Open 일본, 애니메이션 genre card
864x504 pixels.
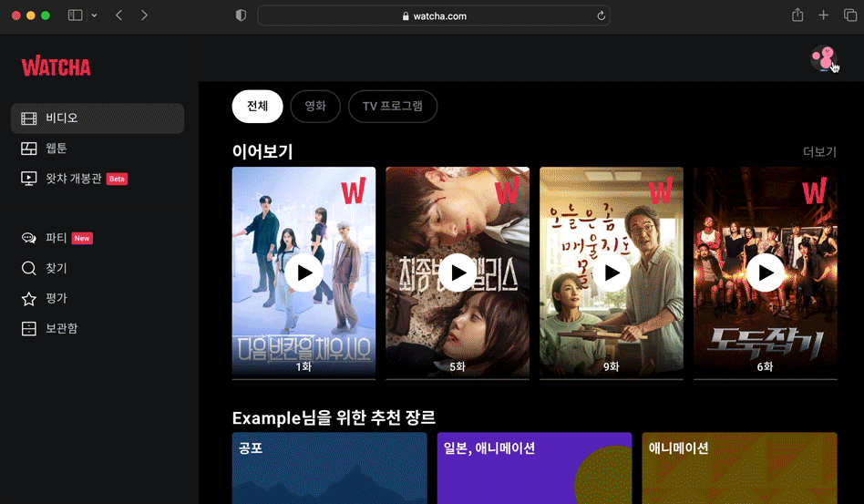(x=534, y=468)
